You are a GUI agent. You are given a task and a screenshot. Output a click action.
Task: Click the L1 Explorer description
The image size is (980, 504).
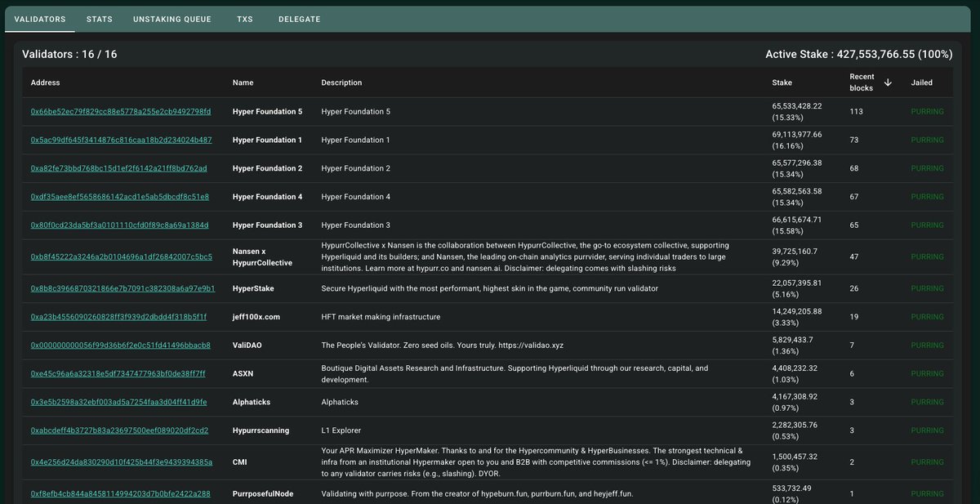[341, 430]
